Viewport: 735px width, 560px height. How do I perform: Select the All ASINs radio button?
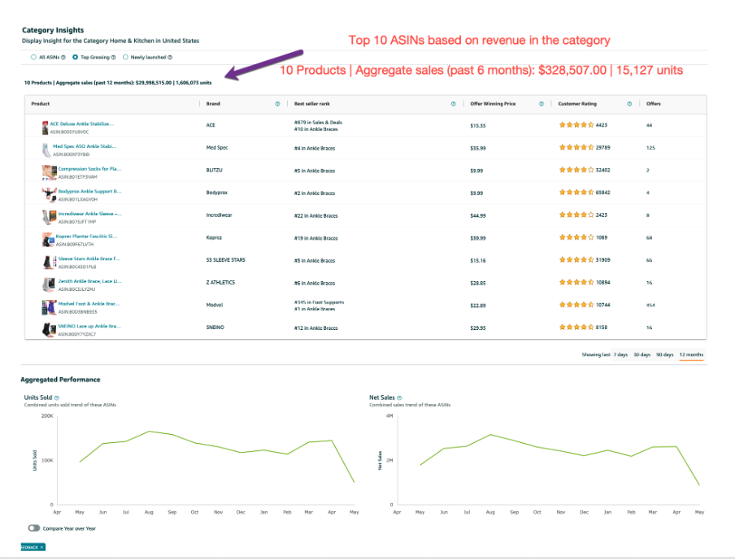click(33, 58)
